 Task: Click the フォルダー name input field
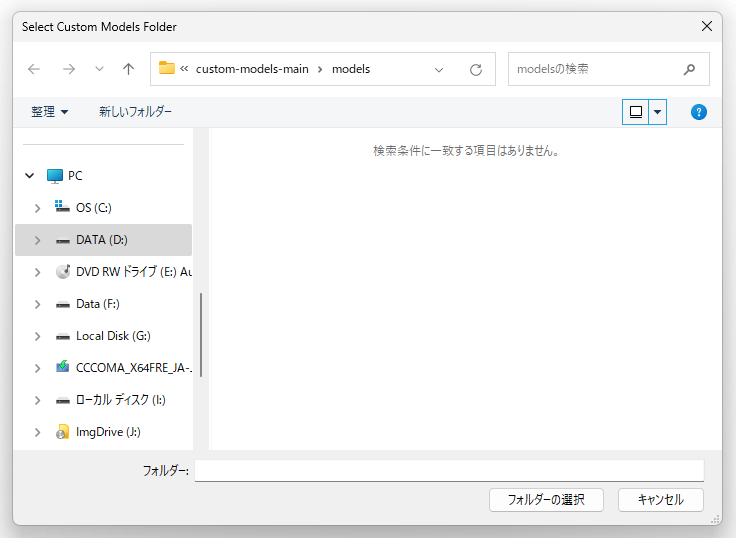pos(449,470)
